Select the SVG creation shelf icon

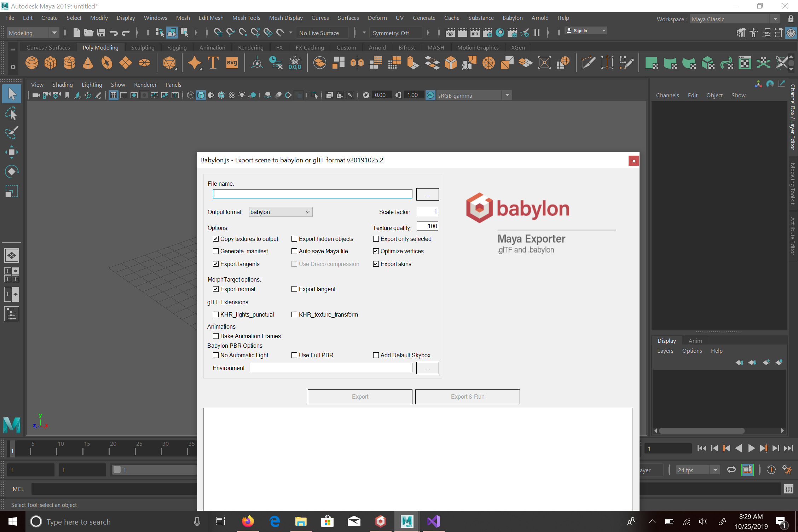click(232, 63)
